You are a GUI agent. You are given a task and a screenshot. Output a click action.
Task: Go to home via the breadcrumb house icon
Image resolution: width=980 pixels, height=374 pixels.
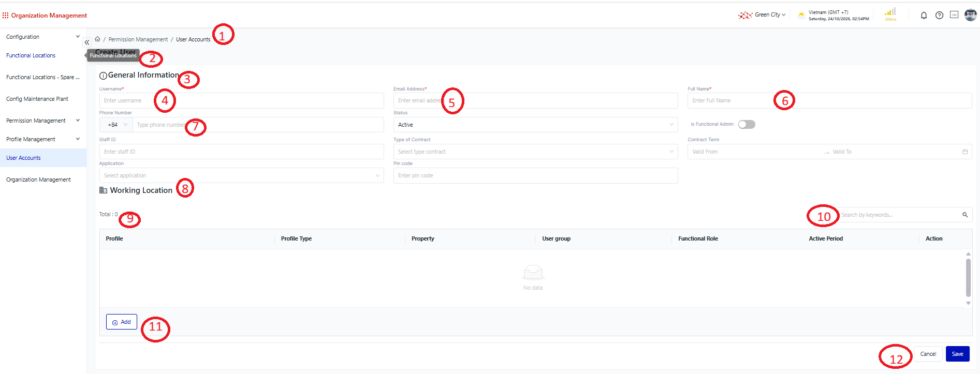[97, 39]
